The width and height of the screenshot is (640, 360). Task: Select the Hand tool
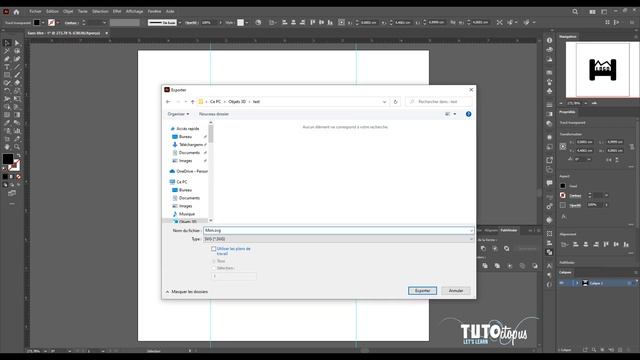point(7,147)
